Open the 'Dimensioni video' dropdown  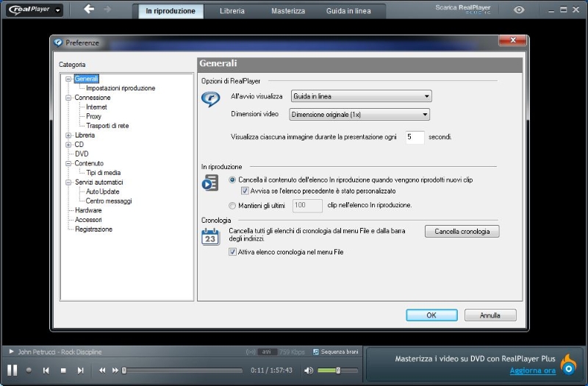click(x=359, y=114)
